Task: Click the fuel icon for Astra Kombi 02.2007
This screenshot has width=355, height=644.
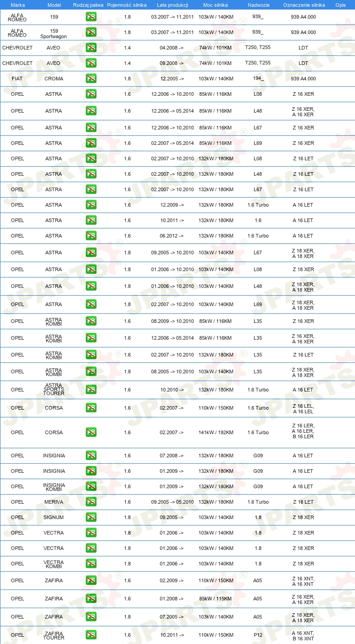Action: pyautogui.click(x=91, y=355)
